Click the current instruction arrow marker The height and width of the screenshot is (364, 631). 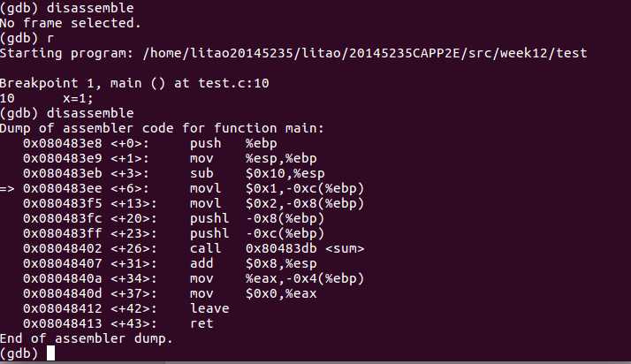coord(8,188)
